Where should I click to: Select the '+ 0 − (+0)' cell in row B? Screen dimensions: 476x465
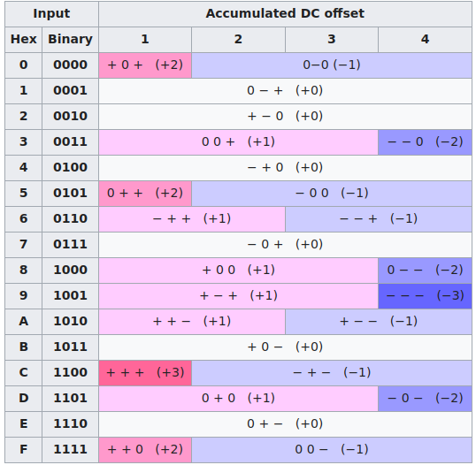(x=285, y=347)
